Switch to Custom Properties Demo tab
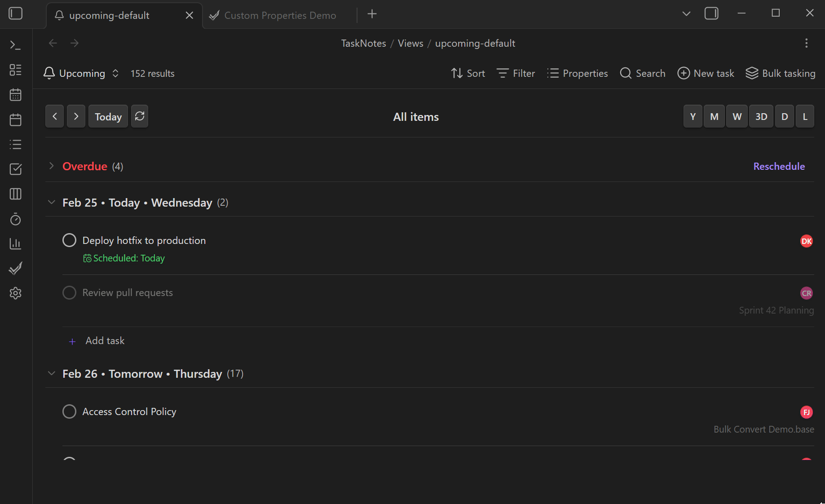This screenshot has width=825, height=504. (279, 15)
